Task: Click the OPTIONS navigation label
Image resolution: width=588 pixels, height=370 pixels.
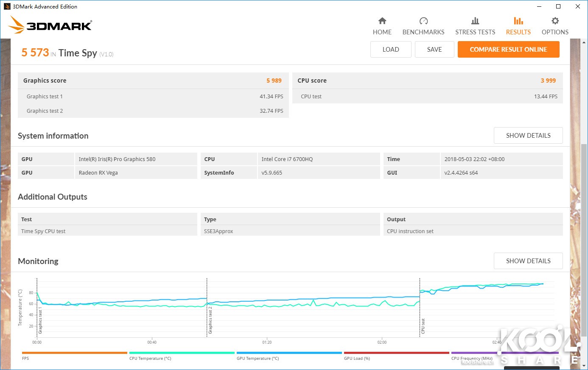Action: click(555, 32)
